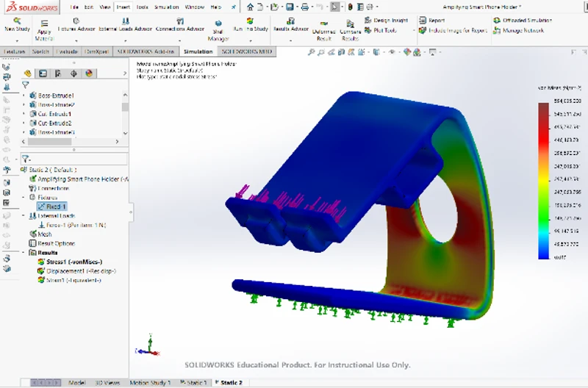
Task: Click Manage Network
Action: [519, 30]
